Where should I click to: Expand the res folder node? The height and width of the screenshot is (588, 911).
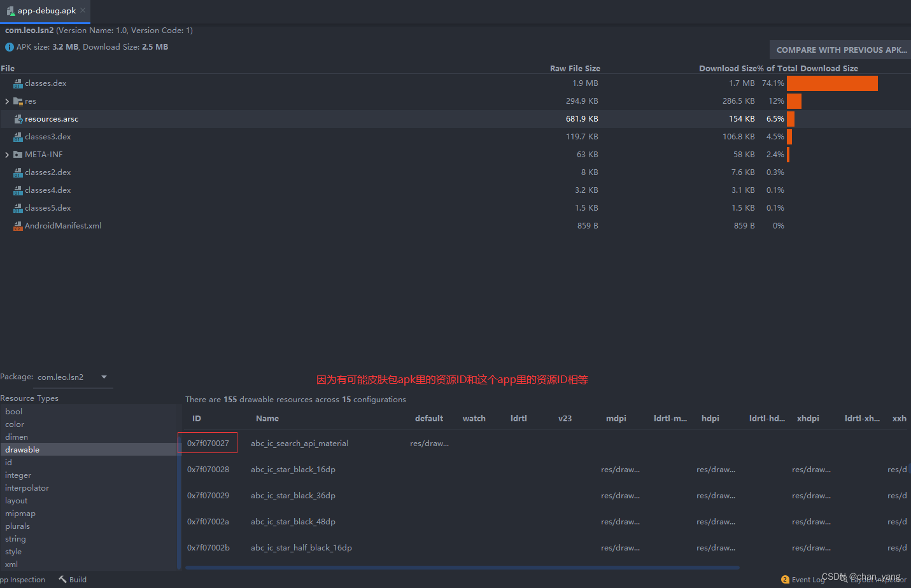pyautogui.click(x=7, y=101)
